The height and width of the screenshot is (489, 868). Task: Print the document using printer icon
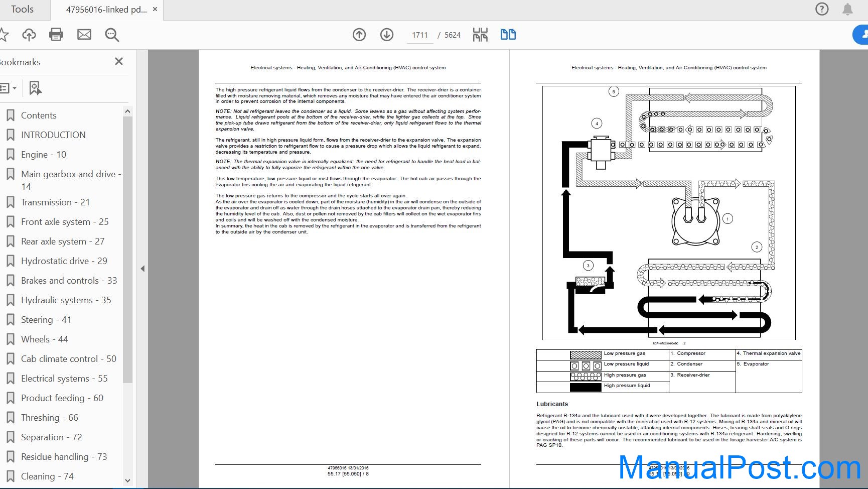tap(56, 35)
